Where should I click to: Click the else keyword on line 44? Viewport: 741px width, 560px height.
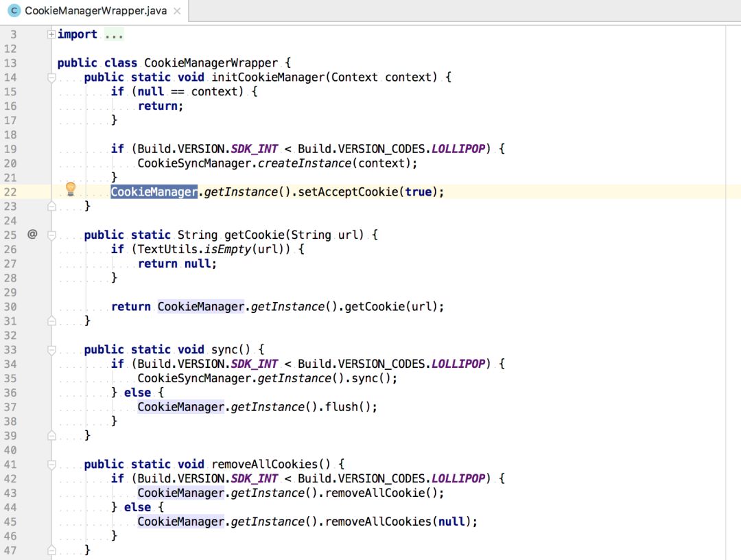tap(137, 508)
